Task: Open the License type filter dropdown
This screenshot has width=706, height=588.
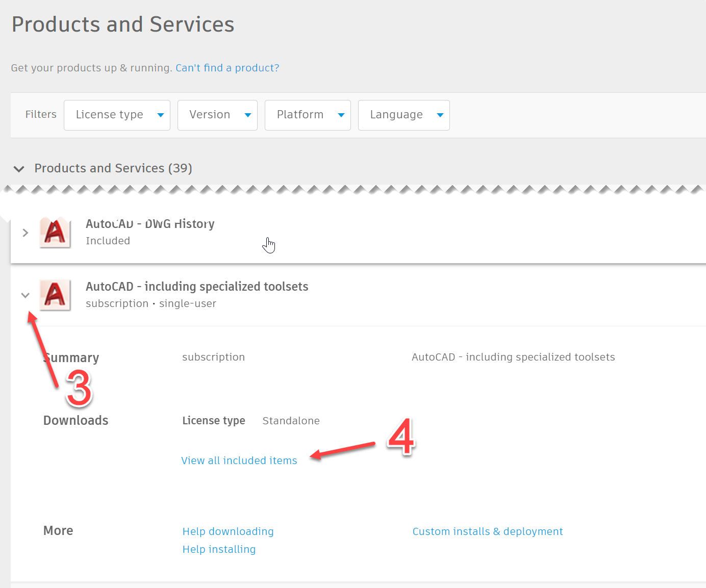Action: click(x=117, y=115)
